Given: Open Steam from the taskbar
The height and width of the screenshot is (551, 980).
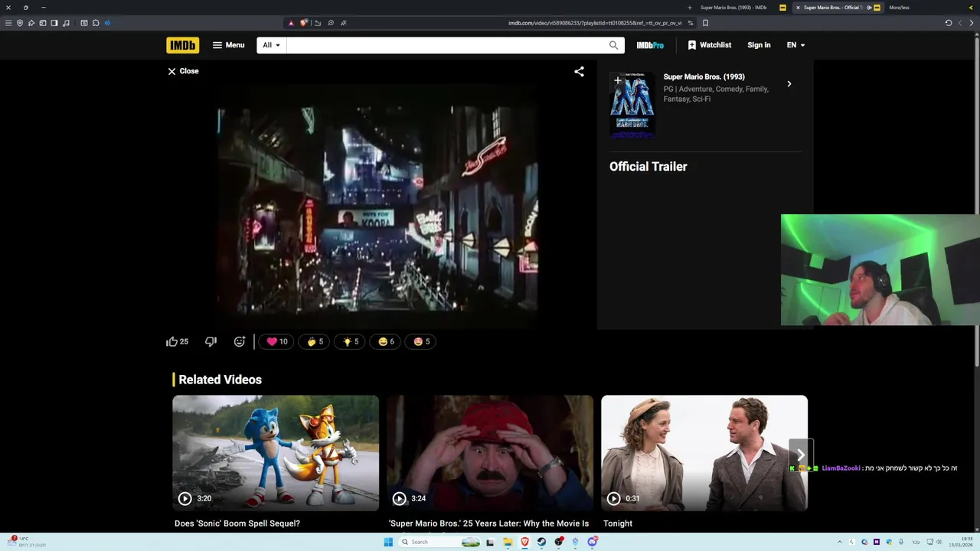Looking at the screenshot, I should [x=541, y=542].
